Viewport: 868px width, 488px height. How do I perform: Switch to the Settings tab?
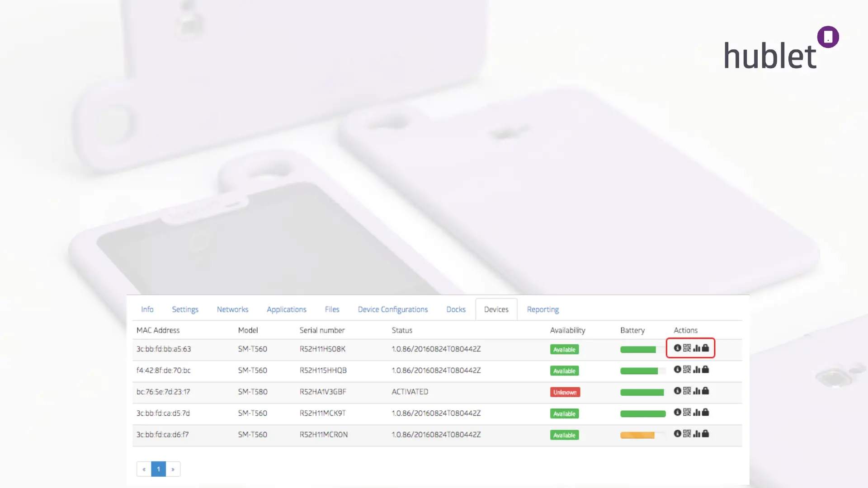[x=185, y=310]
